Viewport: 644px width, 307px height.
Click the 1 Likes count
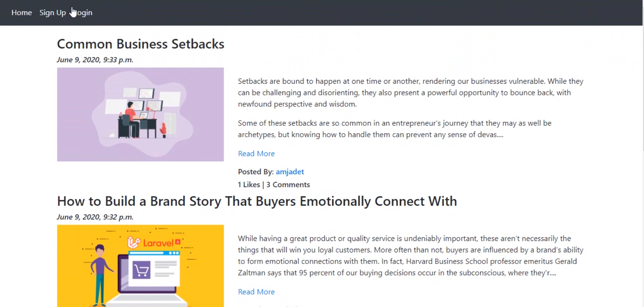click(249, 185)
